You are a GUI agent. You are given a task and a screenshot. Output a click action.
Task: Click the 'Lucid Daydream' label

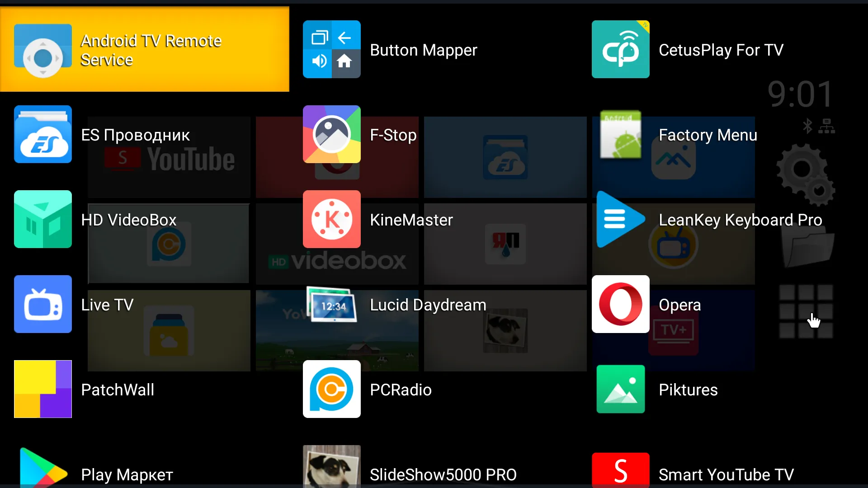(x=428, y=305)
